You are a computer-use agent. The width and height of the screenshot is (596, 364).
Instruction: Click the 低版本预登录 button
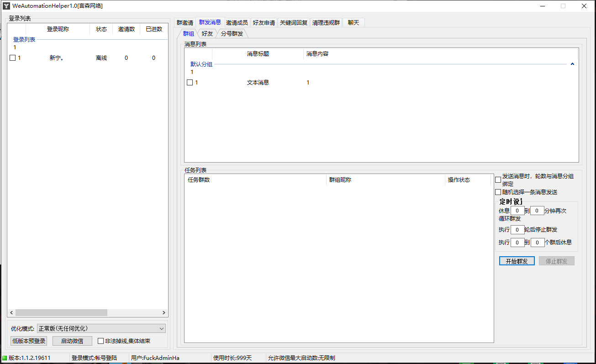pos(29,341)
